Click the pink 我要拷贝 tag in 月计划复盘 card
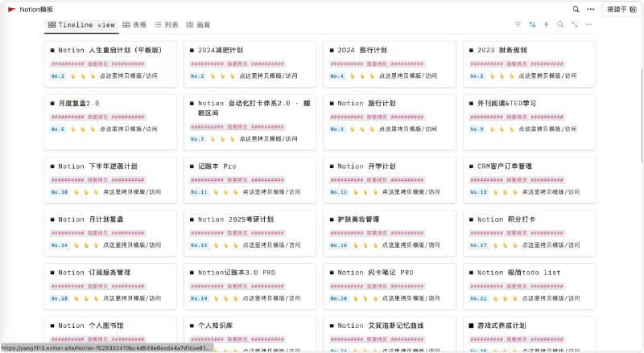 [x=97, y=232]
